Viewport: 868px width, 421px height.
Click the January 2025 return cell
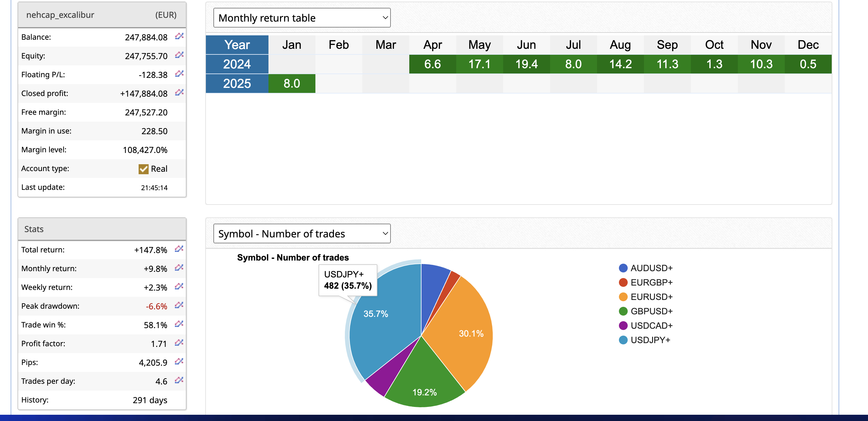[291, 84]
